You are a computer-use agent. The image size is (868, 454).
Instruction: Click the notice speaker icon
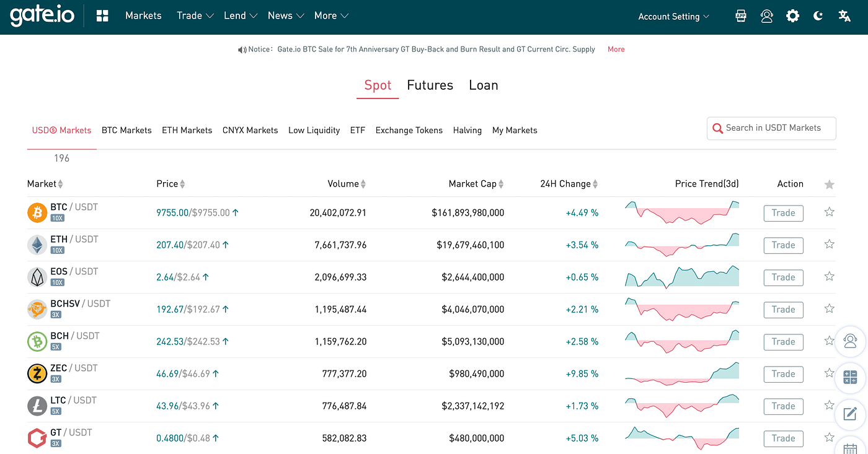(242, 50)
